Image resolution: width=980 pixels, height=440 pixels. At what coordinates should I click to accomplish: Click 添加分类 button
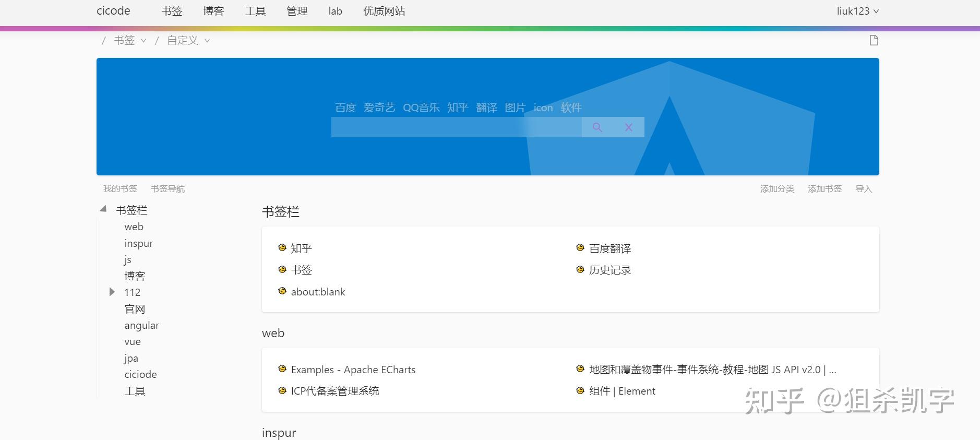click(x=777, y=188)
